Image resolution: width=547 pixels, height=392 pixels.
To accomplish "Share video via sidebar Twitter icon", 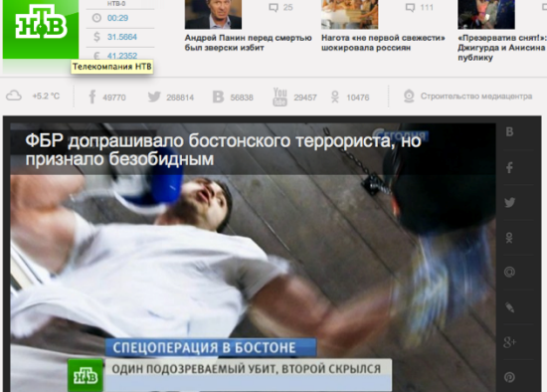I will pos(509,202).
